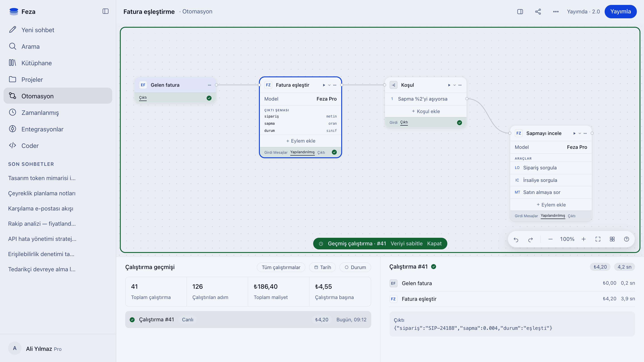This screenshot has height=362, width=644.
Task: Open the header more options menu
Action: pyautogui.click(x=556, y=11)
